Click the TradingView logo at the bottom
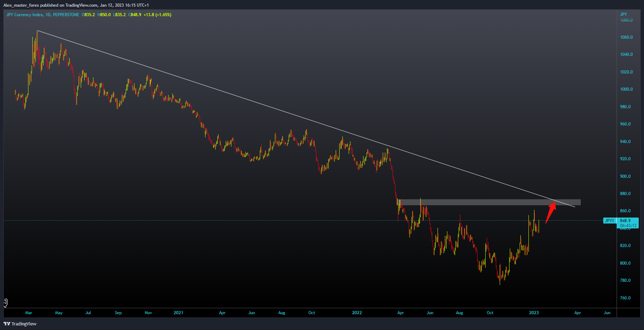The width and height of the screenshot is (644, 330). (x=20, y=324)
